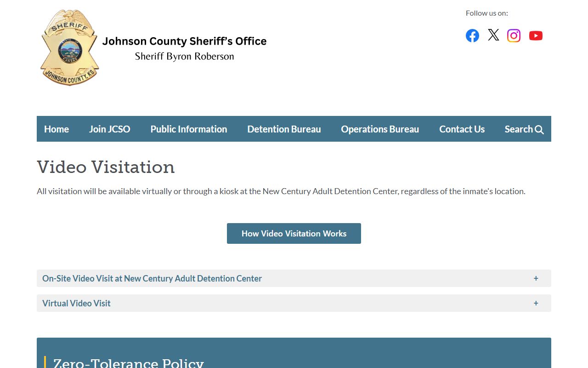Click the All visitation will be available paragraph

pyautogui.click(x=281, y=191)
